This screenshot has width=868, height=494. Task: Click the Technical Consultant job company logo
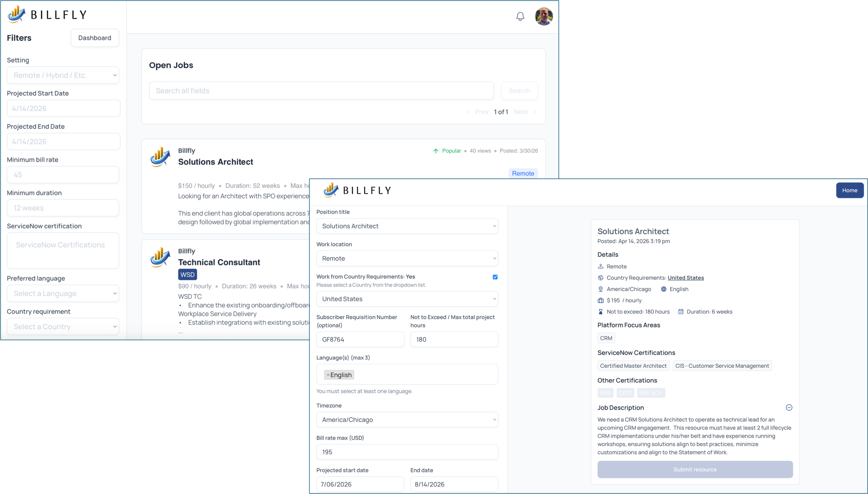(160, 257)
